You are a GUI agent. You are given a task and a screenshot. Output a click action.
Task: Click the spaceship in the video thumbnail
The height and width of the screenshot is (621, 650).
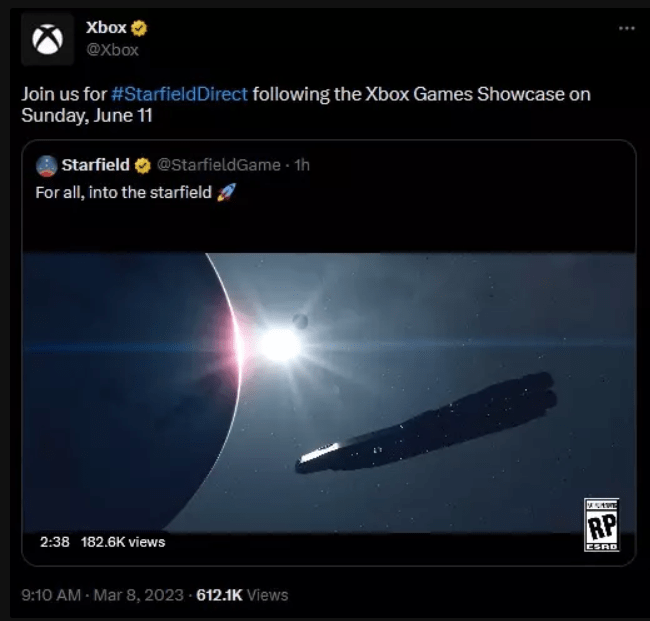pyautogui.click(x=426, y=423)
